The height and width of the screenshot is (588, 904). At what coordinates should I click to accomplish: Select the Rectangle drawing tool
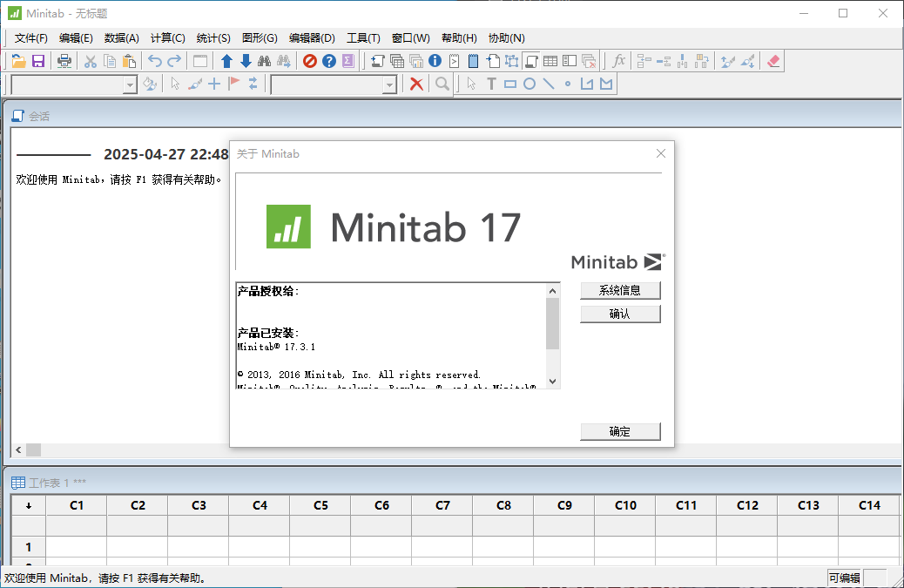510,84
